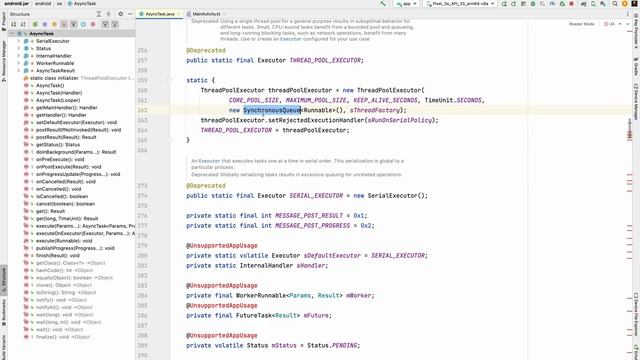Image resolution: width=640 pixels, height=360 pixels.
Task: Select finalize(): void inherited method
Action: coord(63,337)
